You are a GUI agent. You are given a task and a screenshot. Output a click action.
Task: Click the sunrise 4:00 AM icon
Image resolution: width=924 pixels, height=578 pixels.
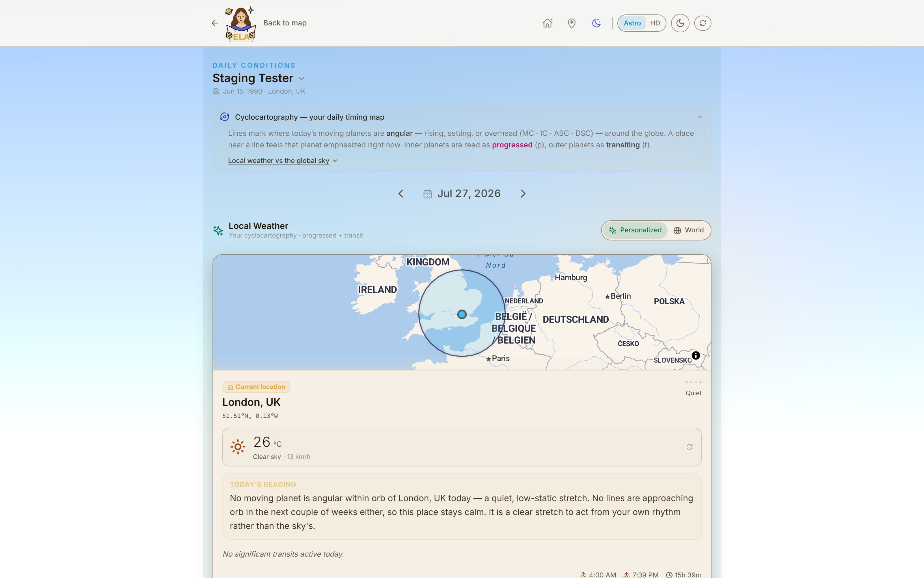583,575
